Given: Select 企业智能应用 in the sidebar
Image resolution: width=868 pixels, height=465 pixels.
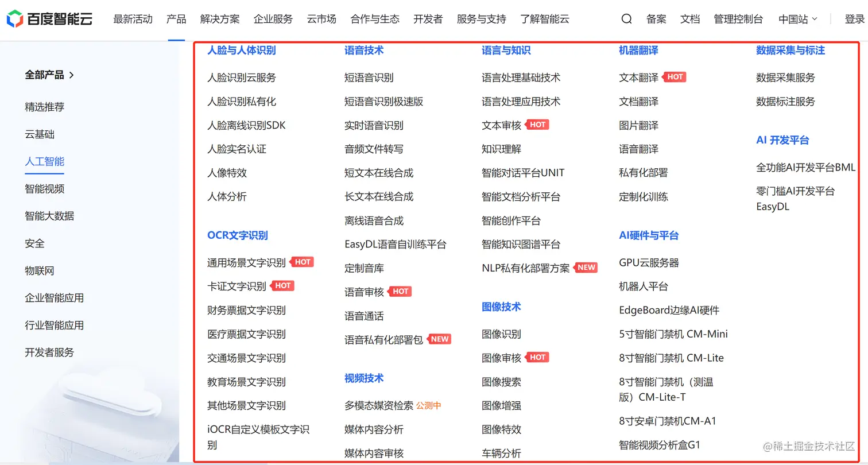Looking at the screenshot, I should 54,298.
